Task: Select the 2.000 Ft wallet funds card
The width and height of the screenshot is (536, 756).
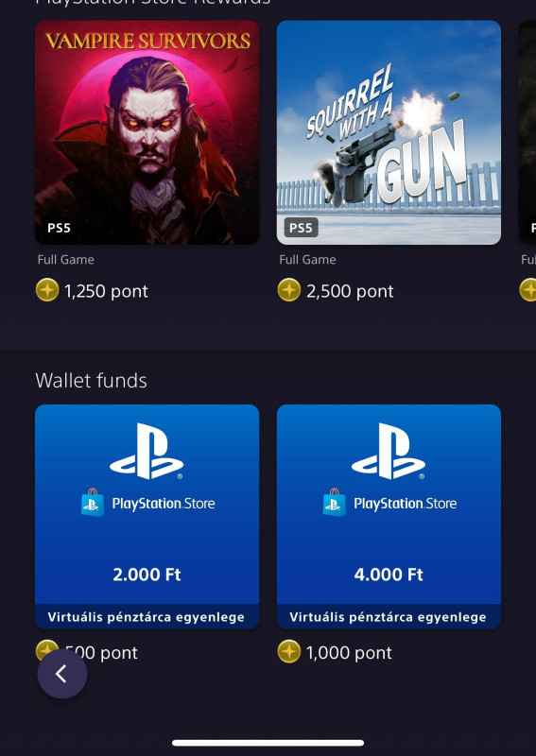Action: tap(147, 516)
